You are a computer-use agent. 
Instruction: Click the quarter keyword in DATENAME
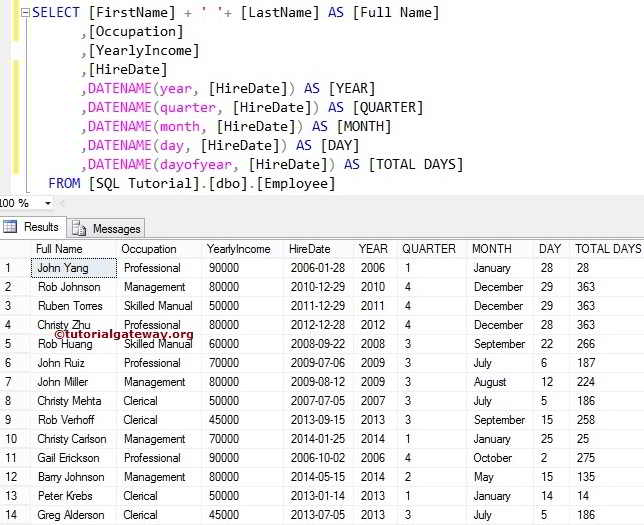188,108
